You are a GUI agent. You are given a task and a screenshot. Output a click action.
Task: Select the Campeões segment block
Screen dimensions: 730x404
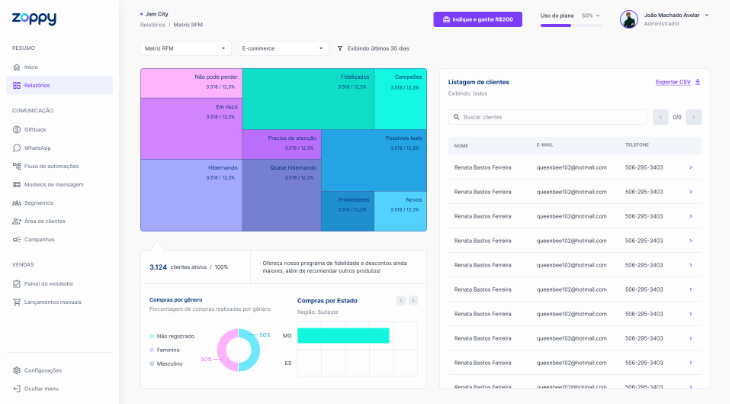pyautogui.click(x=400, y=98)
